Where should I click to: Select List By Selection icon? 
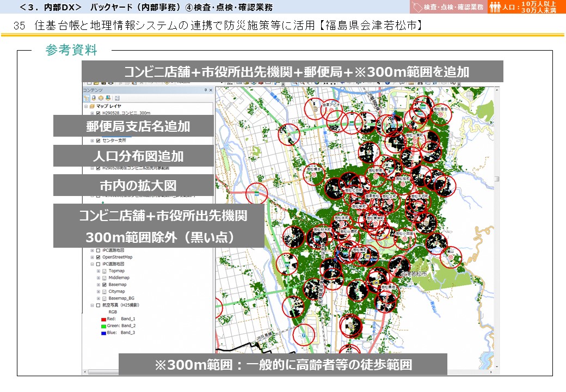pyautogui.click(x=108, y=98)
